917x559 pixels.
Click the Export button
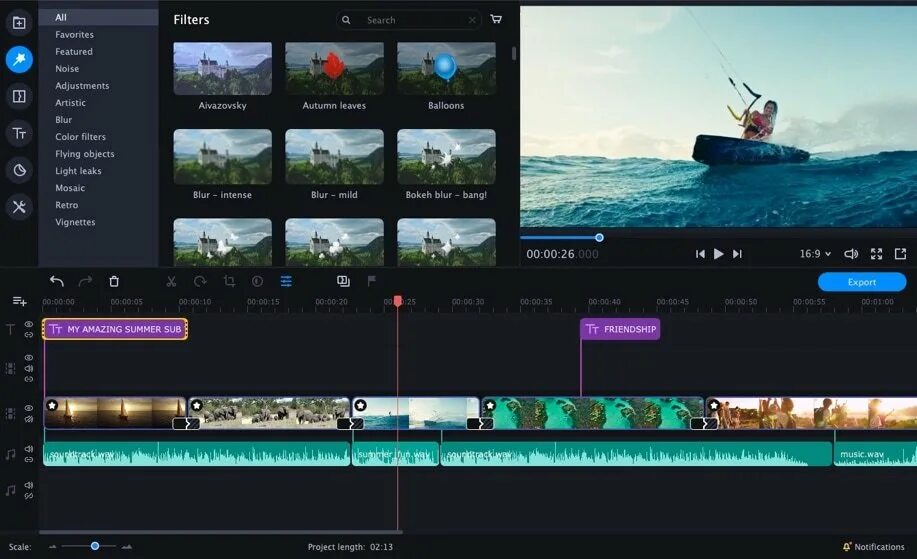pyautogui.click(x=862, y=282)
